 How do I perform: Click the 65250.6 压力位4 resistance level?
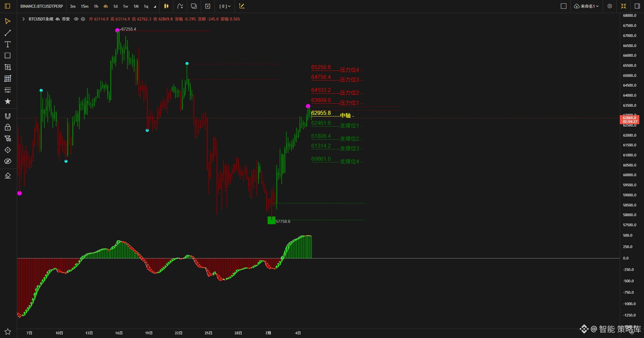(x=336, y=68)
